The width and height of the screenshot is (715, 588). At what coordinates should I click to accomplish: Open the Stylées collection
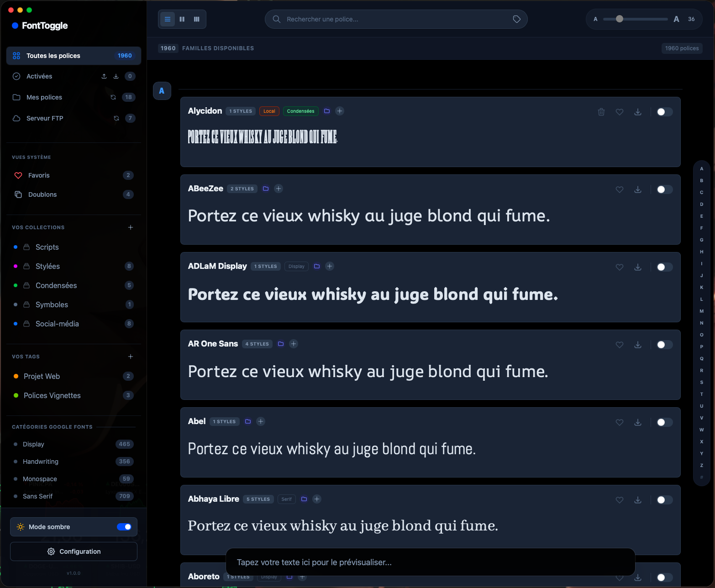point(74,266)
